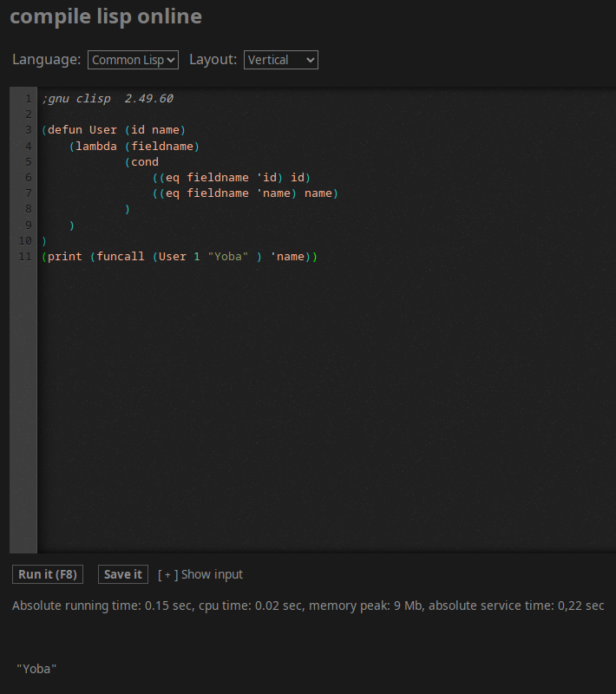
Task: Click the 'Language:' label
Action: [x=47, y=59]
